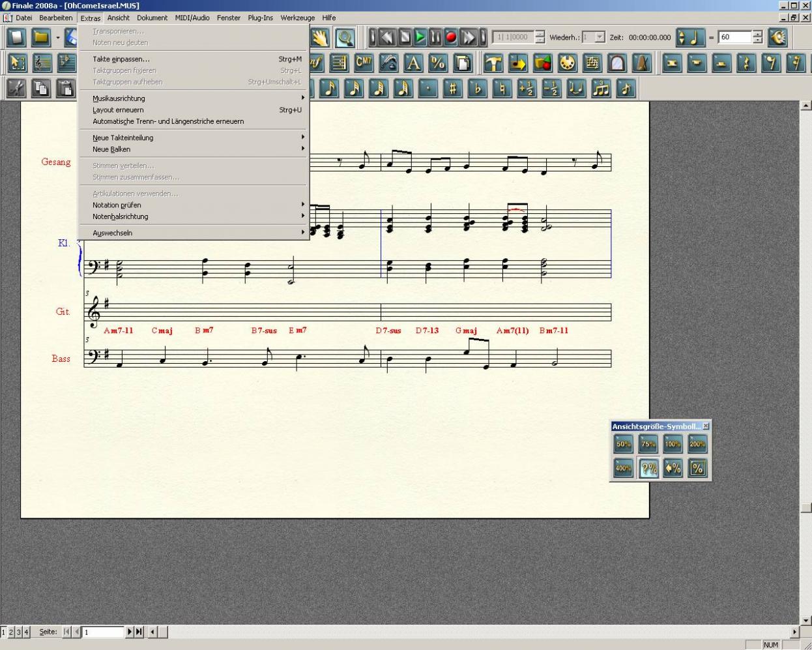Choose Takte einpassen menu entry
The width and height of the screenshot is (812, 650).
194,59
